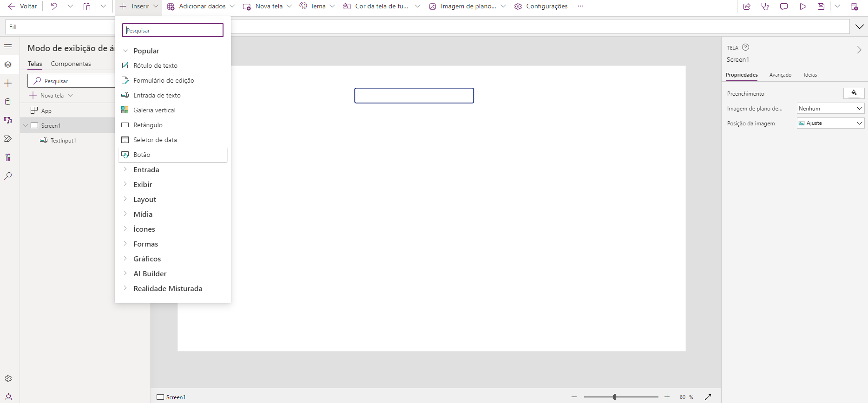Open the media sidebar icon
The image size is (868, 403).
pyautogui.click(x=8, y=120)
